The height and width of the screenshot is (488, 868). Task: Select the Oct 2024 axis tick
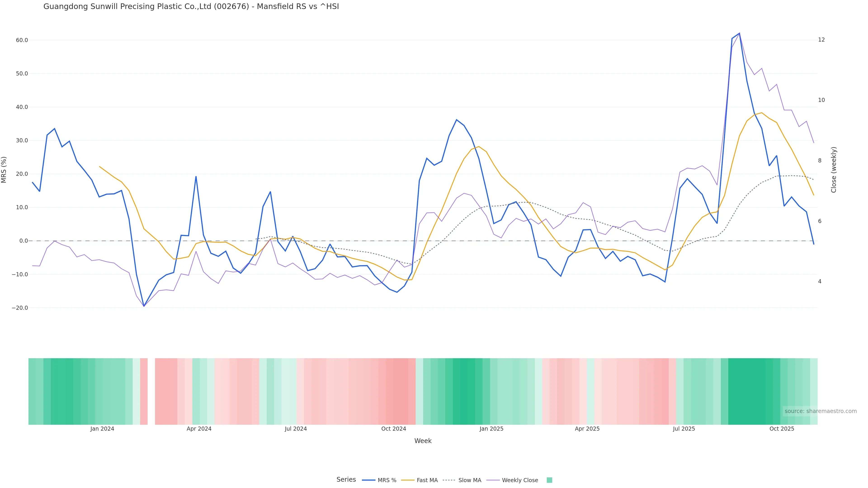[394, 429]
